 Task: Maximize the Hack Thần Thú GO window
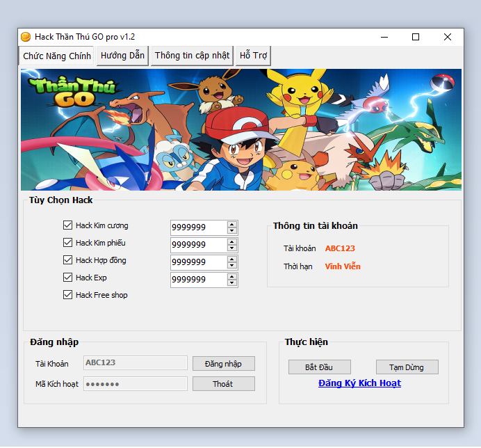coord(416,37)
